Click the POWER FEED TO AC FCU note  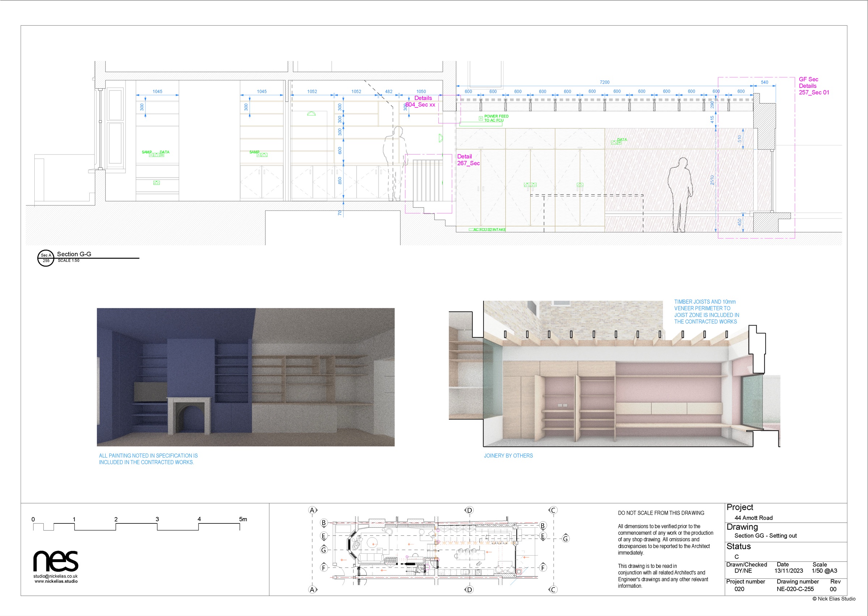point(496,118)
